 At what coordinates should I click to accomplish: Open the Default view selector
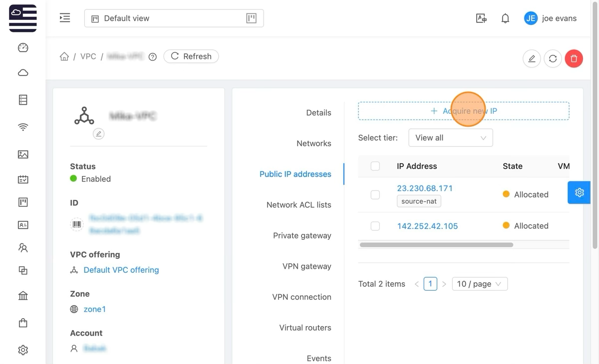(174, 18)
